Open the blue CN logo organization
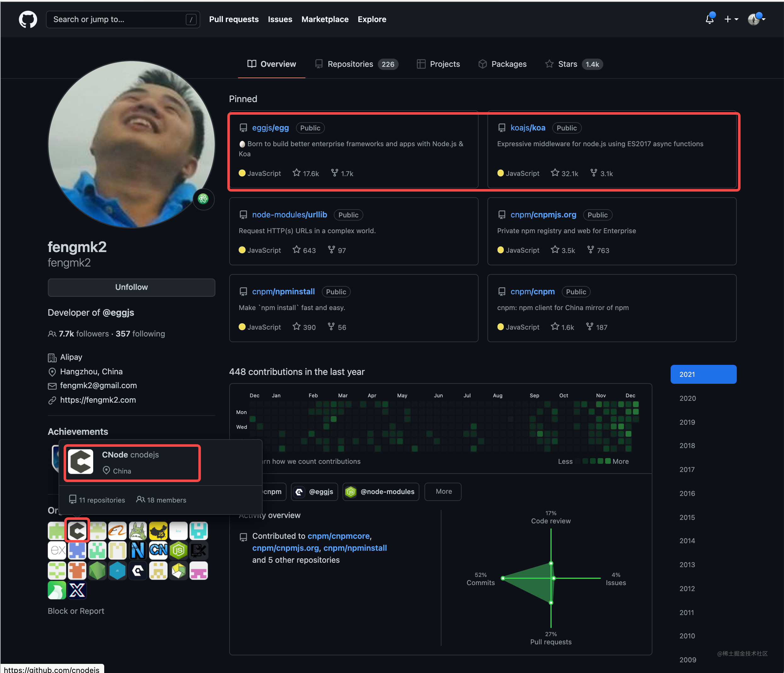Screen dimensions: 784x673 click(x=158, y=551)
